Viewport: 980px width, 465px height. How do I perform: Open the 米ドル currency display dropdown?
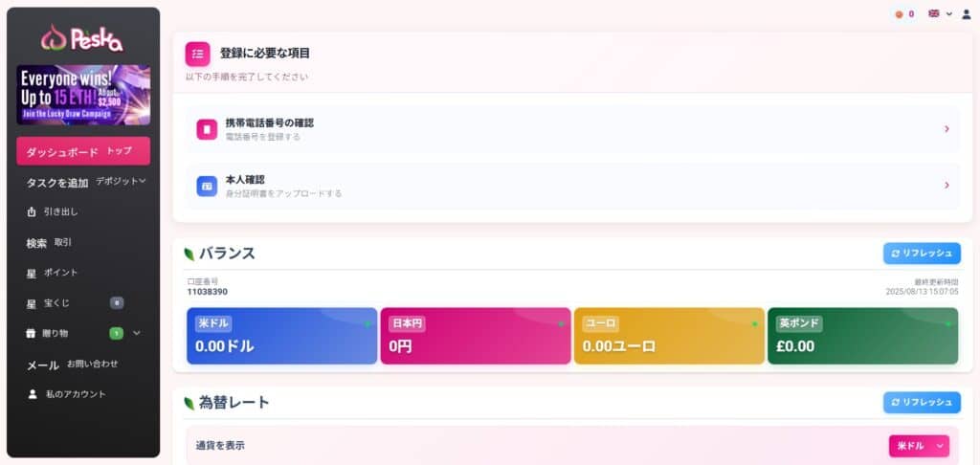[920, 446]
